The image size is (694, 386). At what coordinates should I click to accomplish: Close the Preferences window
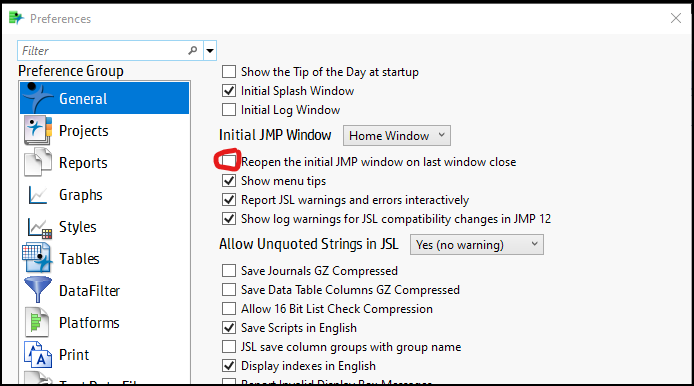coord(675,18)
